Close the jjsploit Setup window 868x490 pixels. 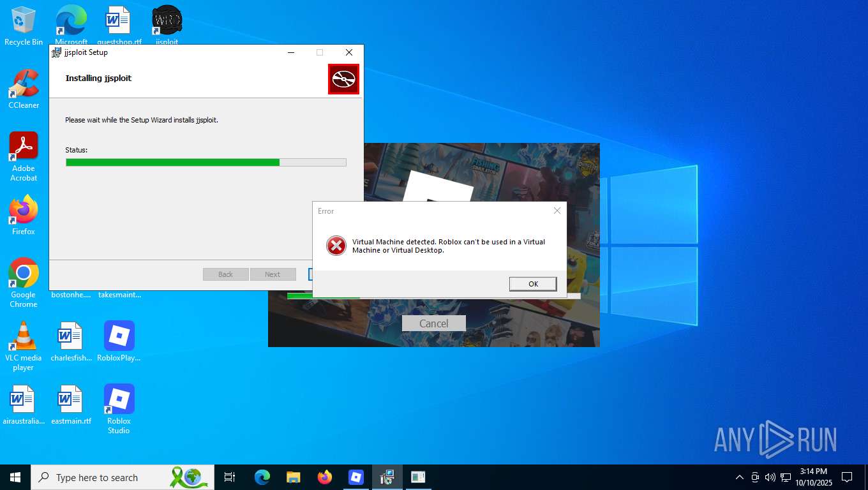(x=348, y=52)
